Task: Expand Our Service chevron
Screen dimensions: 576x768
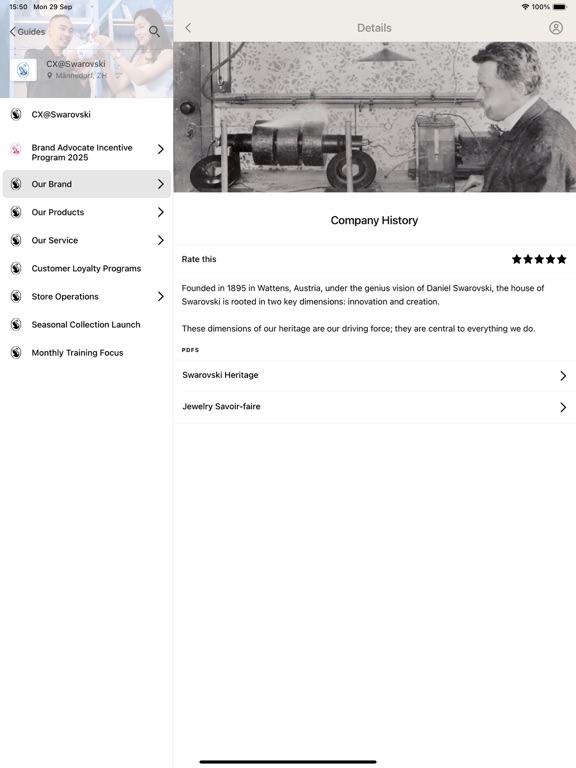Action: click(x=161, y=240)
